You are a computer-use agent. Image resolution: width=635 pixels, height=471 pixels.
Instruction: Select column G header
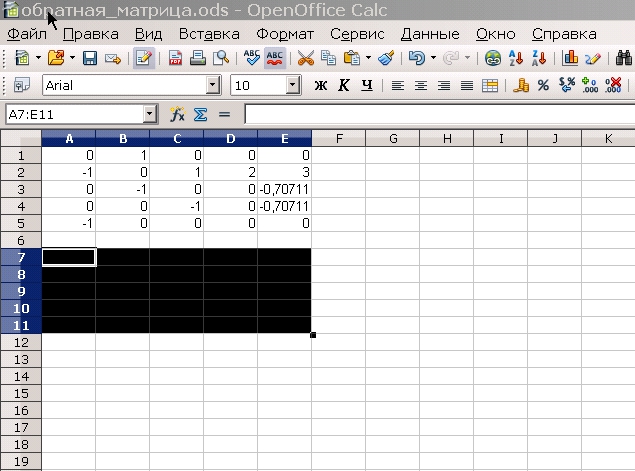393,138
